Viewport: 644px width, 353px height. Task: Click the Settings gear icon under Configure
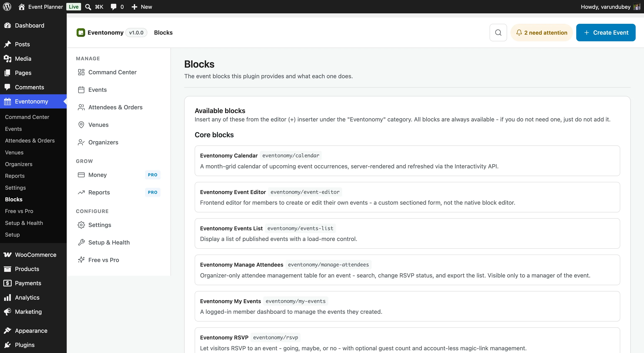point(81,225)
